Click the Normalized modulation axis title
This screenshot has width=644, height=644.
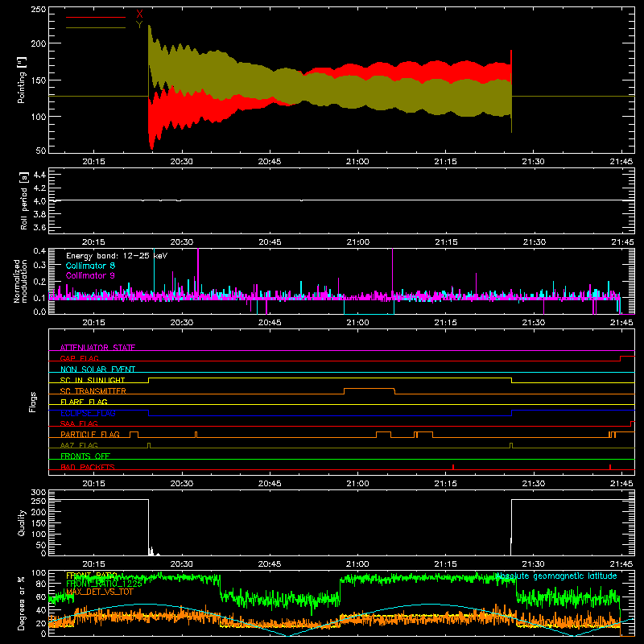click(x=21, y=281)
